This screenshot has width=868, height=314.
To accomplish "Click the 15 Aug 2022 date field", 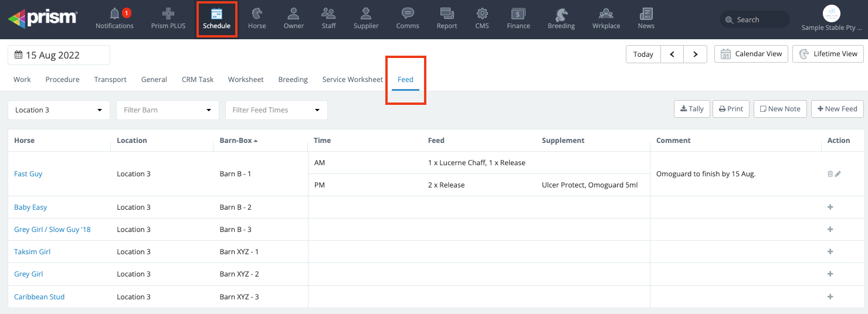I will [x=59, y=55].
